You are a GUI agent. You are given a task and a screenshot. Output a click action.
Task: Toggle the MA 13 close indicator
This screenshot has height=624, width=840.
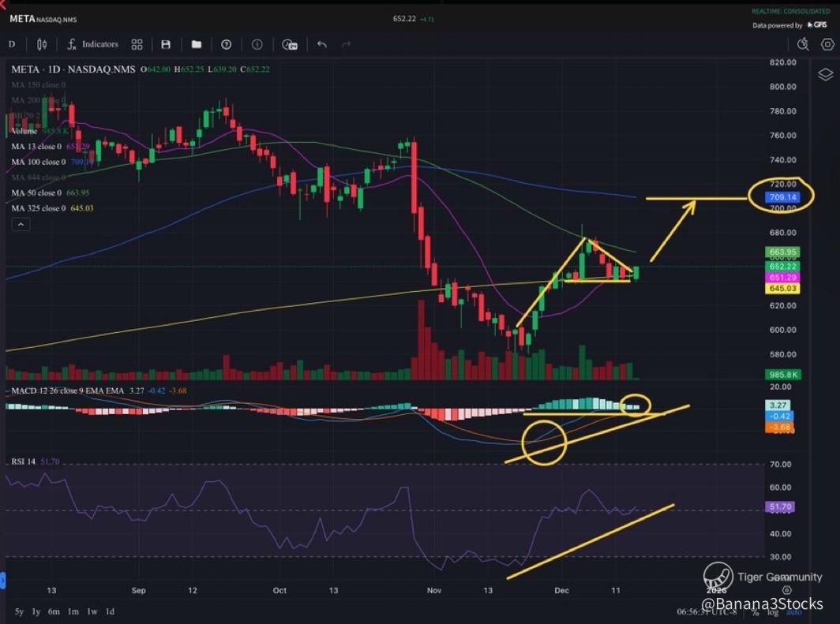point(50,146)
